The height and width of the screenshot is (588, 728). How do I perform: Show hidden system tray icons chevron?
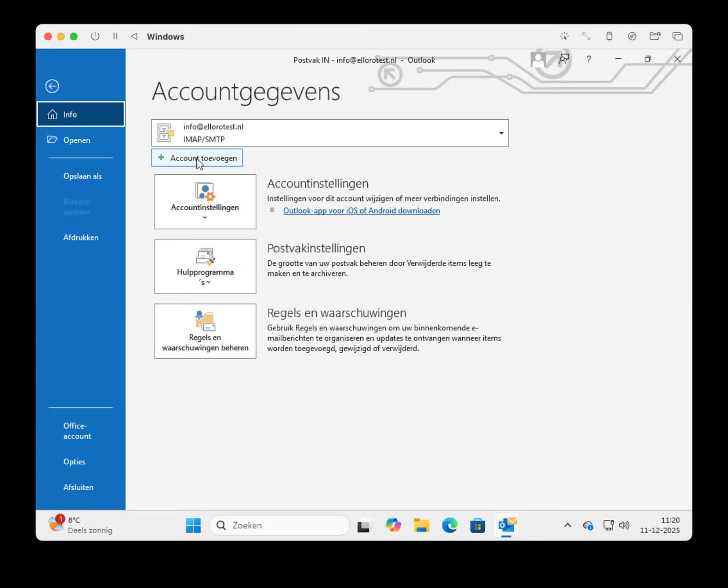(x=568, y=525)
